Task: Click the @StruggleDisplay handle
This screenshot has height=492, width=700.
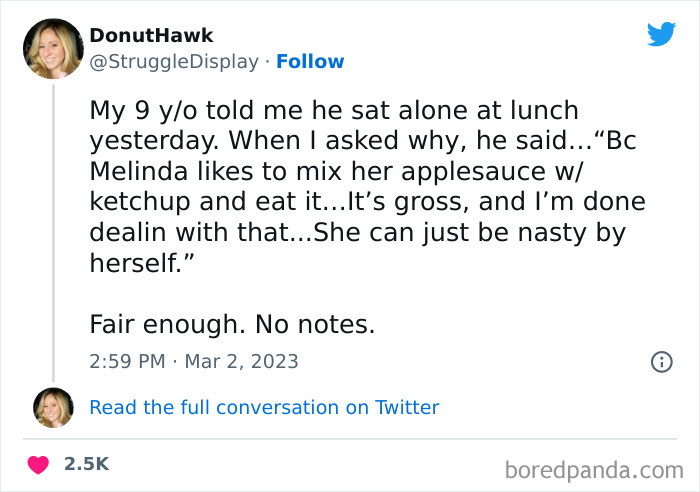Action: click(176, 62)
